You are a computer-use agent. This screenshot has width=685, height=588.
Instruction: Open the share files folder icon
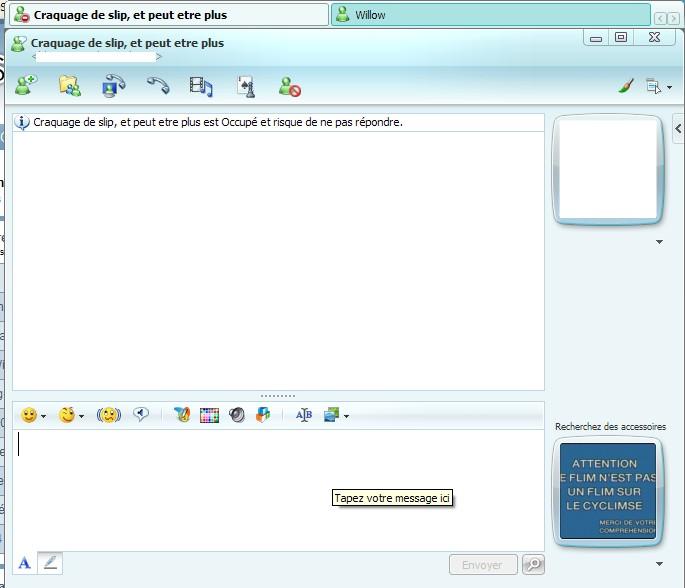click(69, 86)
